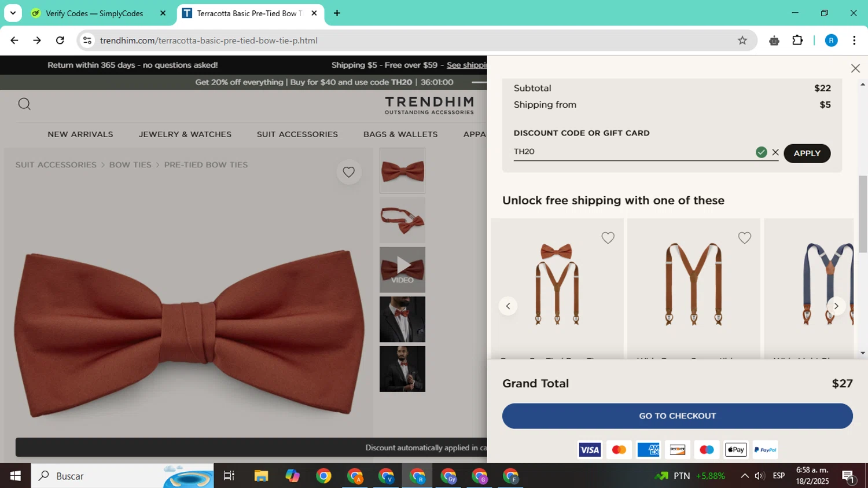Select the first bow tie thumbnail
Image resolution: width=868 pixels, height=488 pixels.
point(402,171)
